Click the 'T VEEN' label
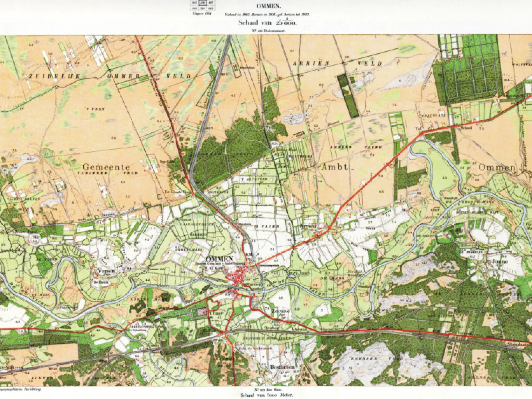 (95, 109)
